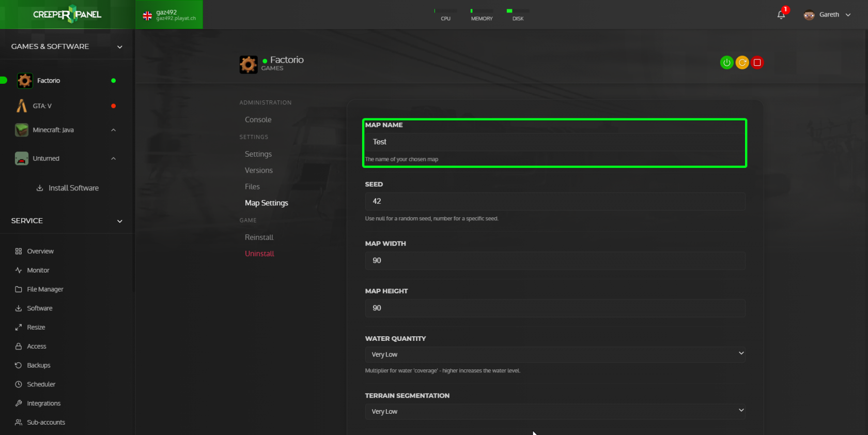The width and height of the screenshot is (868, 435).
Task: Click the Map Height input field
Action: [x=555, y=308]
